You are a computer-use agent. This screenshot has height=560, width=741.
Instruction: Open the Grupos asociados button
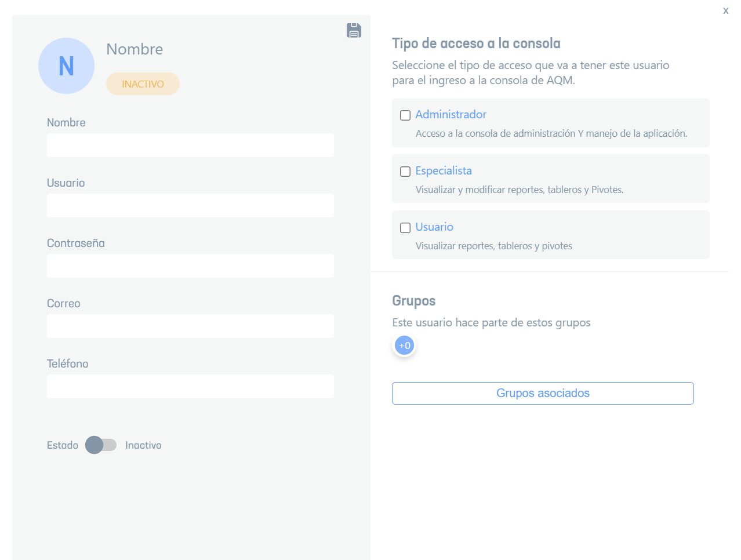tap(543, 393)
